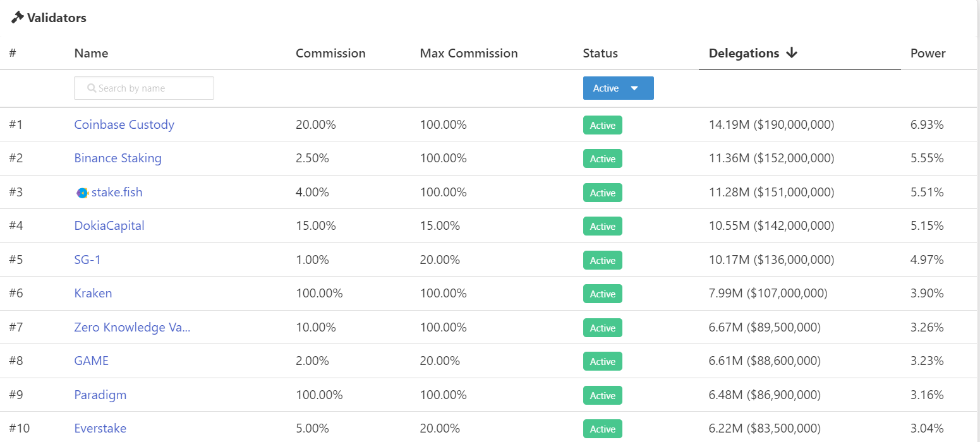980x442 pixels.
Task: Open the Everstake validator link
Action: [x=100, y=428]
